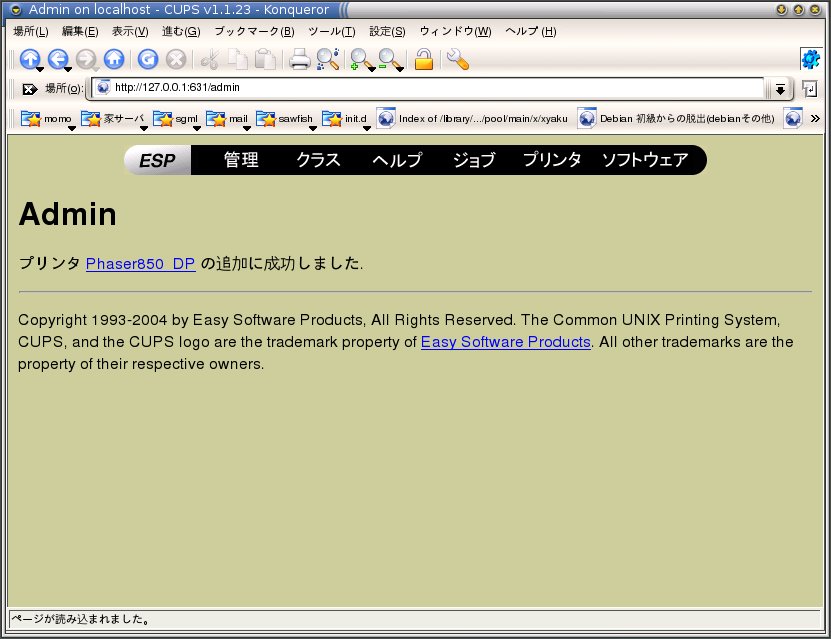Click the Phaser850_DP printer link

[x=140, y=264]
